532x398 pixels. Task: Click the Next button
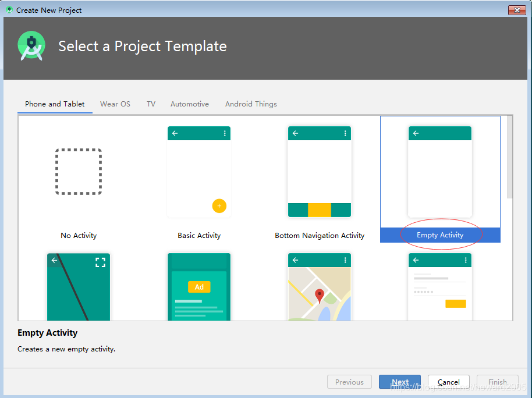pos(400,382)
